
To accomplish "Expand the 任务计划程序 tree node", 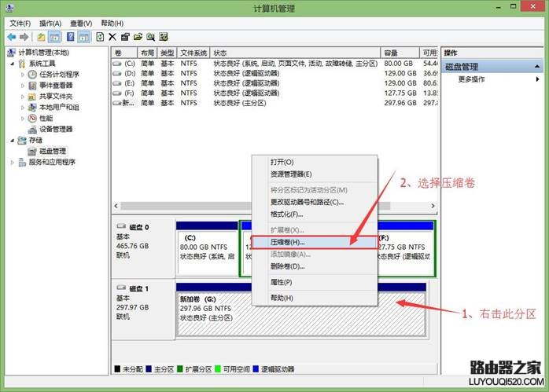I will click(x=23, y=75).
